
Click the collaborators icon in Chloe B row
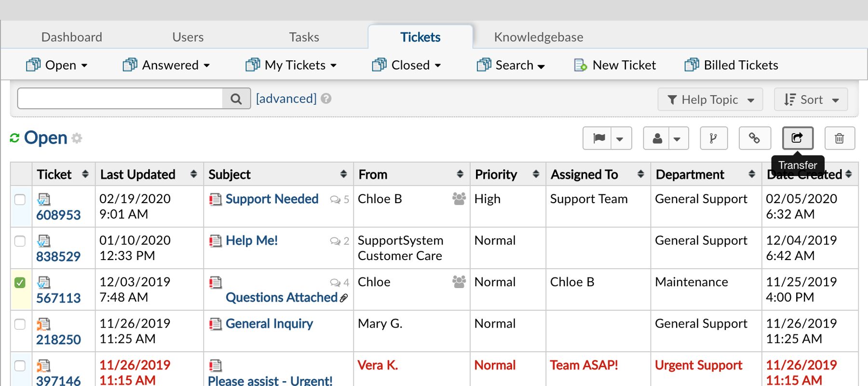click(459, 198)
